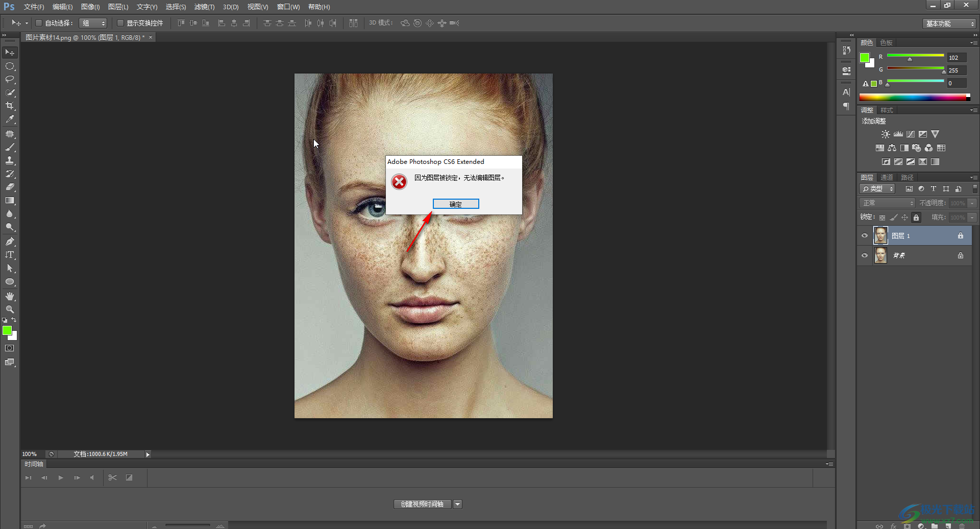Click the foreground color swatch in toolbox
Image resolution: width=980 pixels, height=529 pixels.
click(7, 331)
